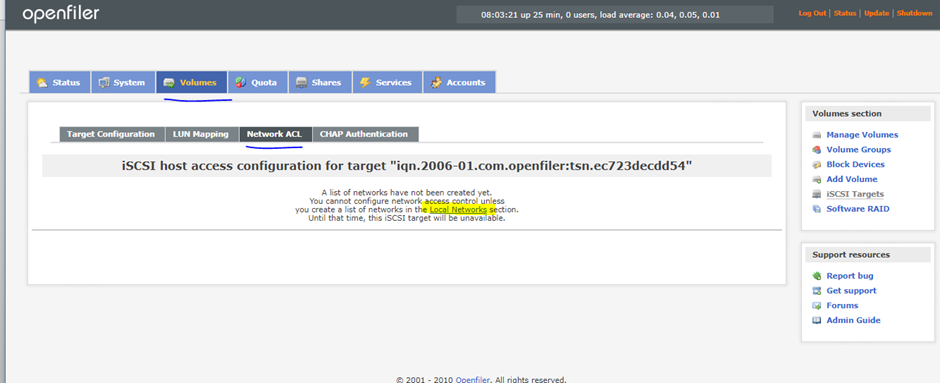Click the Volume Groups colored icon
The width and height of the screenshot is (940, 383).
[816, 150]
